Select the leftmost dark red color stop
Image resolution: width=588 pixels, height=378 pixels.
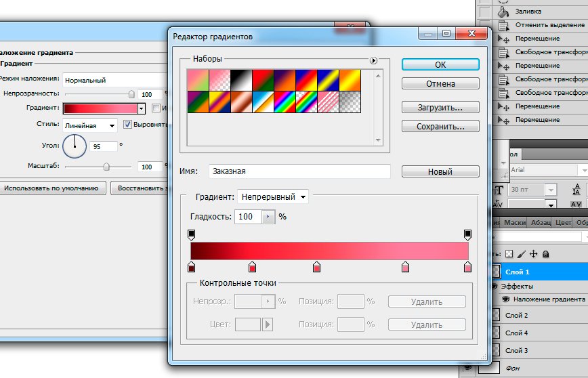pyautogui.click(x=191, y=268)
